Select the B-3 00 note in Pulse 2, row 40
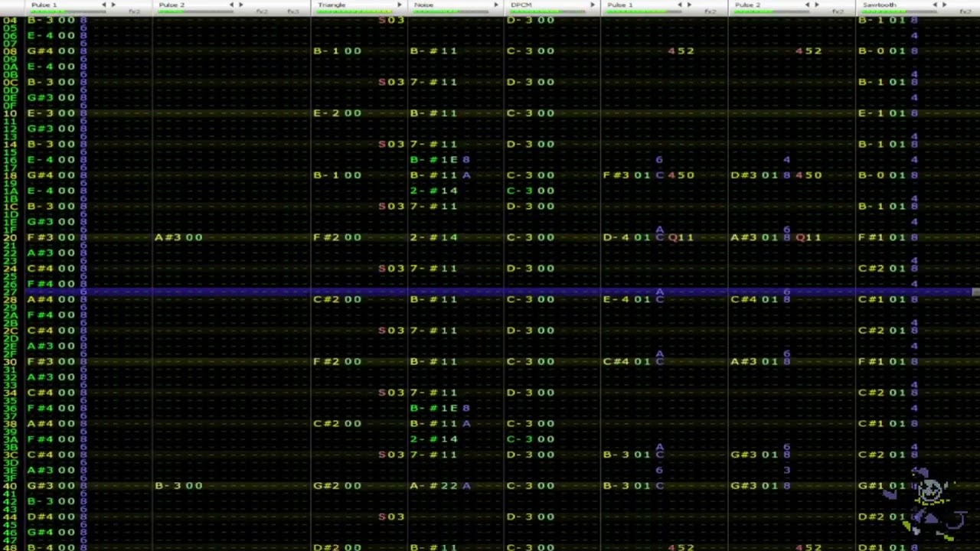 coord(178,485)
